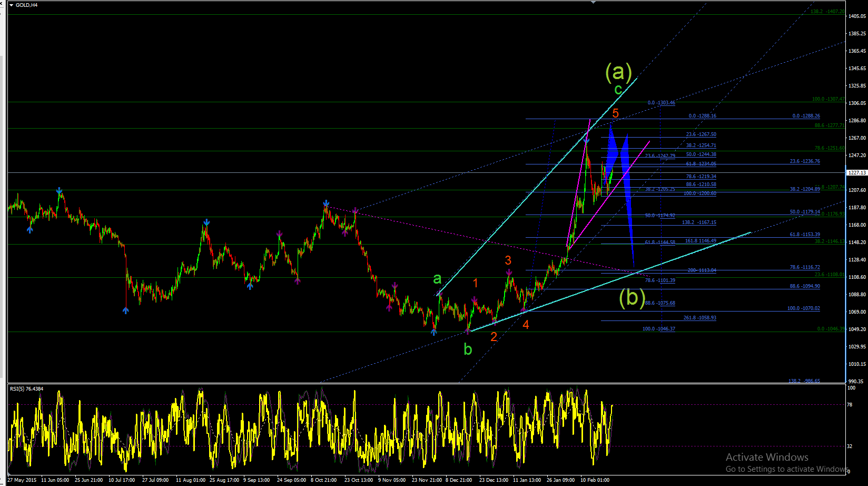Click the Fibonacci label 50.0 -1174.92
This screenshot has width=868, height=486.
tap(660, 216)
